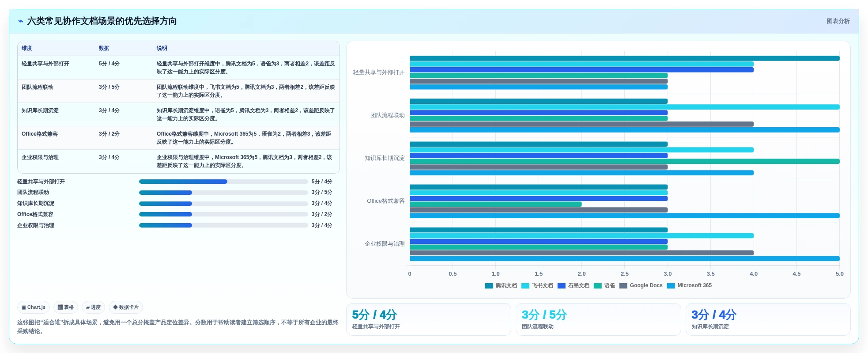Open the 3分 / 4分 知识库长期沉淀 data card
The image size is (868, 353).
pyautogui.click(x=768, y=319)
